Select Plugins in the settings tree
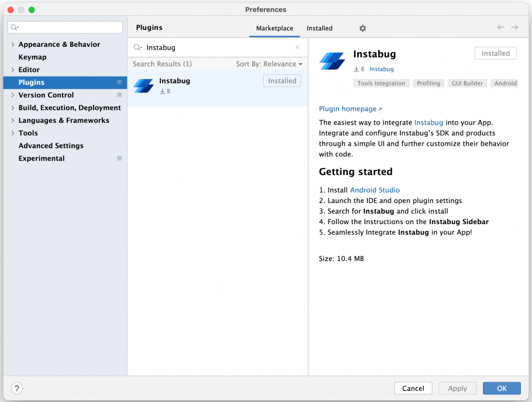 tap(65, 82)
